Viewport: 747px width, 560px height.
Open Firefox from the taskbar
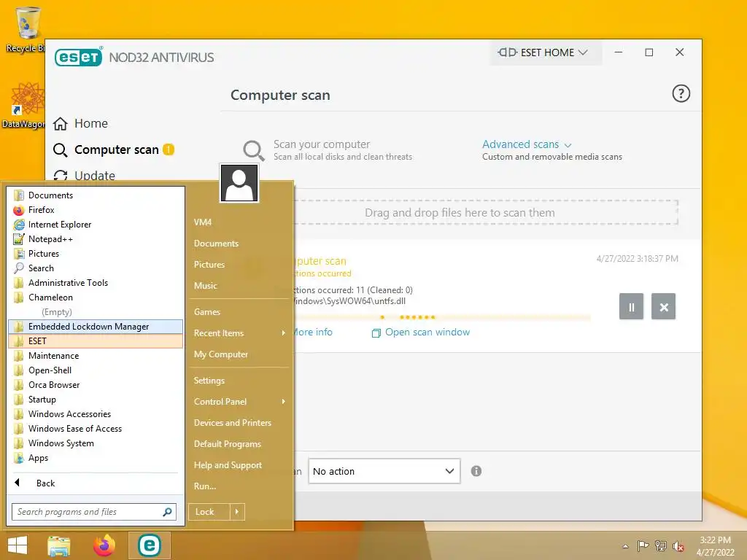click(104, 545)
